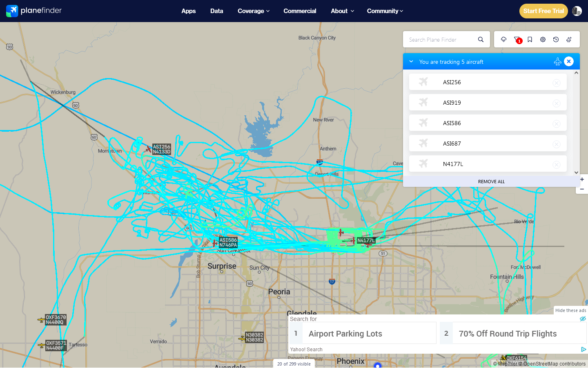Close the tracking aircraft panel
The height and width of the screenshot is (368, 588).
coord(569,61)
